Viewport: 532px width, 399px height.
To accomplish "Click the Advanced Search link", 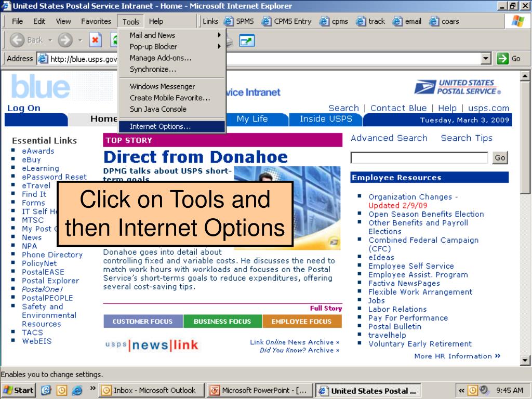I will [x=389, y=138].
